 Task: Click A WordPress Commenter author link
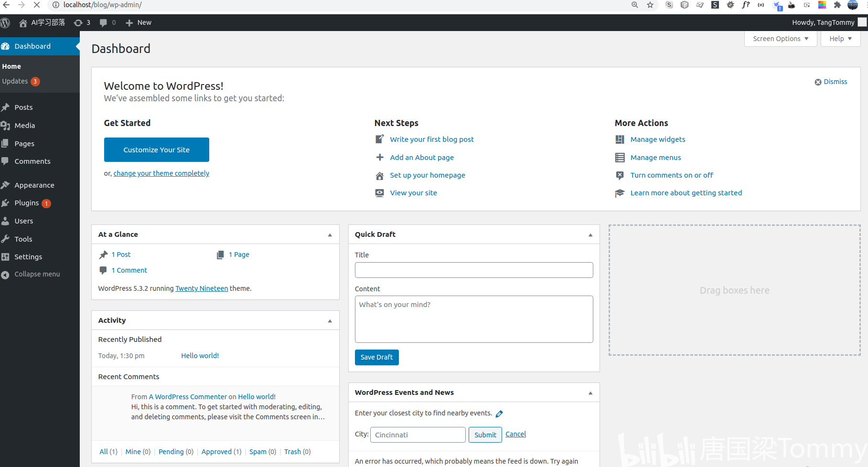coord(188,397)
